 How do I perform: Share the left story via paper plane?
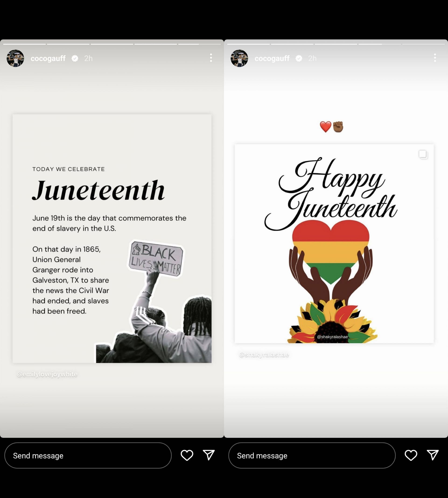click(x=209, y=455)
